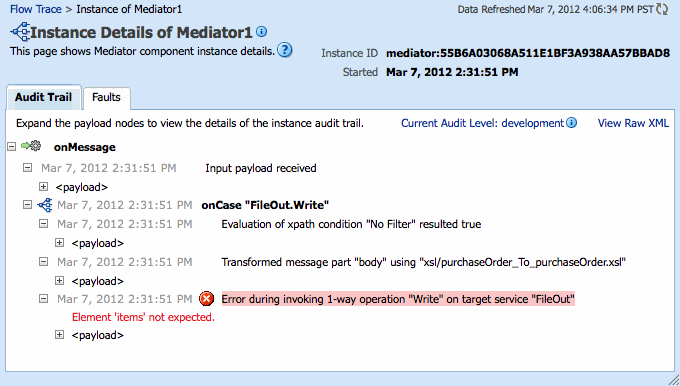
Task: Follow the Flow Trace breadcrumb link
Action: point(36,9)
